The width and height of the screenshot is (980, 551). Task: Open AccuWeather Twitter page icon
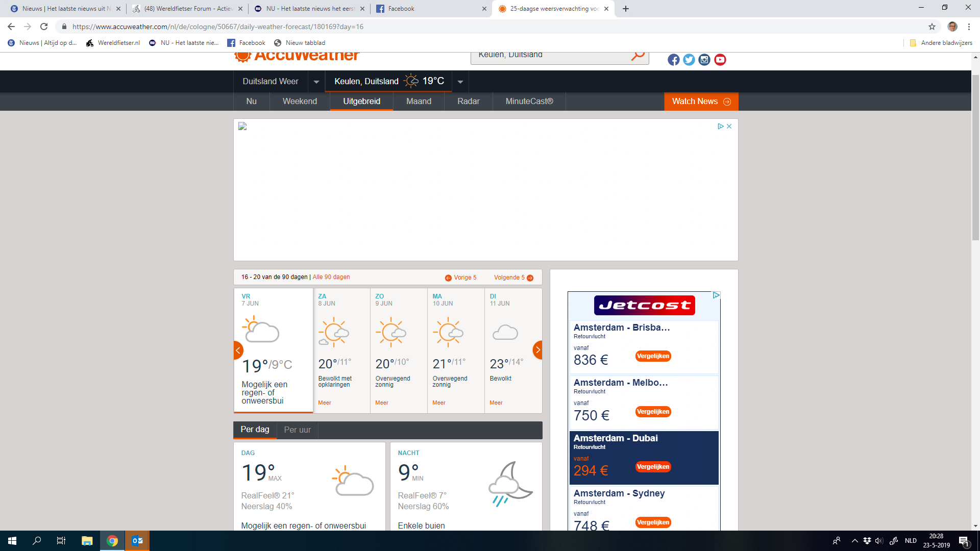[x=689, y=60]
